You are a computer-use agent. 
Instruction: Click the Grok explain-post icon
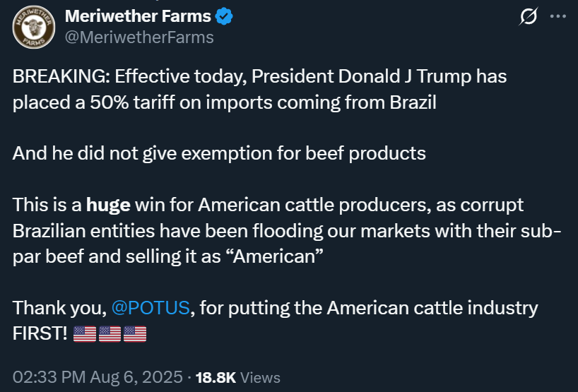[x=528, y=16]
